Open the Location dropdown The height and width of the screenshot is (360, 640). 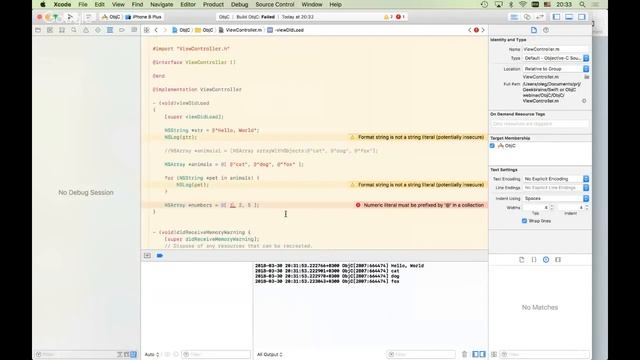(556, 69)
